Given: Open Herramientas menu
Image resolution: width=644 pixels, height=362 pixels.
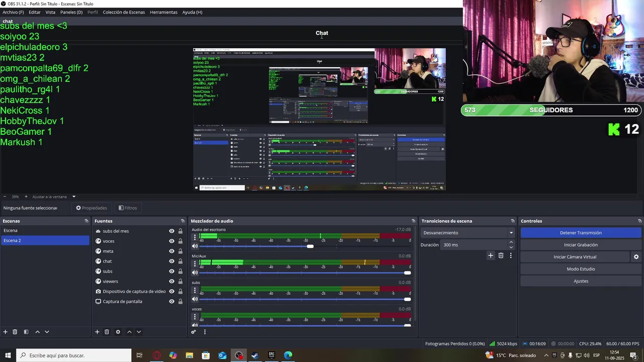Looking at the screenshot, I should (x=164, y=12).
